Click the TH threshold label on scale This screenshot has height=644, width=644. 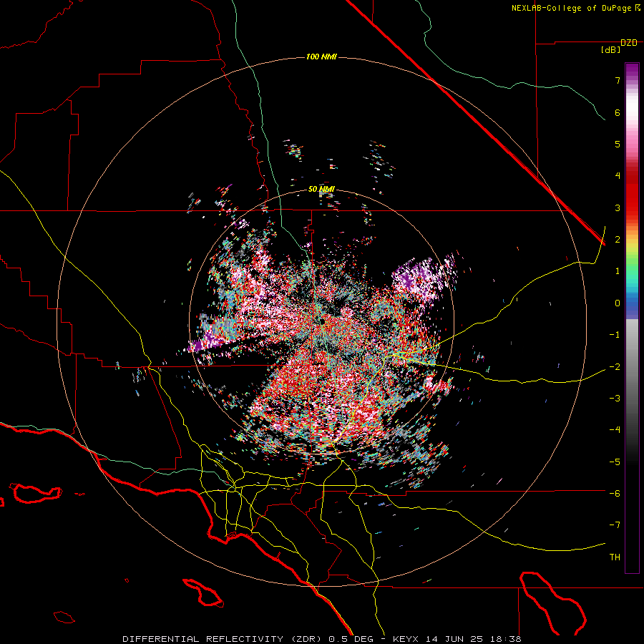tap(615, 557)
